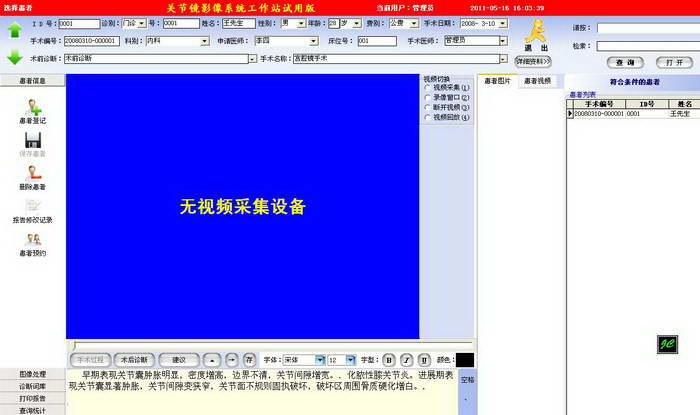Image resolution: width=700 pixels, height=415 pixels.
Task: Switch to the 患者图片 tab
Action: pyautogui.click(x=497, y=81)
